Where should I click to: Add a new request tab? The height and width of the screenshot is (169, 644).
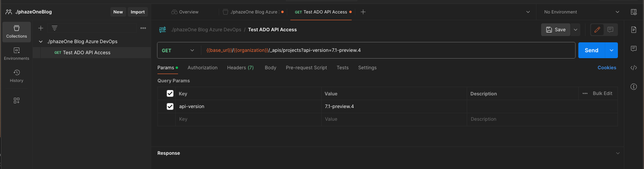coord(363,12)
